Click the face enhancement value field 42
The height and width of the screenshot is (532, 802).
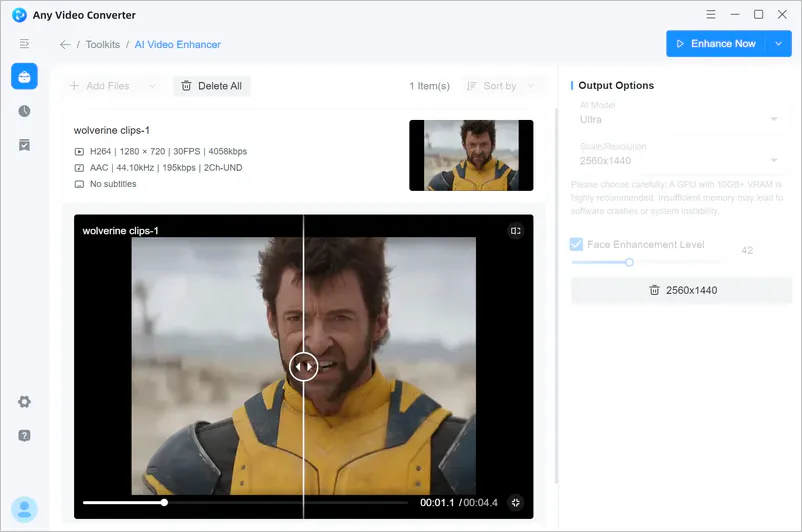tap(755, 250)
